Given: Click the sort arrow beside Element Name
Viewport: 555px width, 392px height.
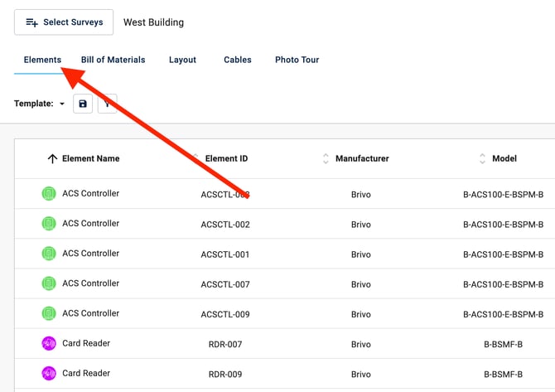Looking at the screenshot, I should (x=52, y=159).
